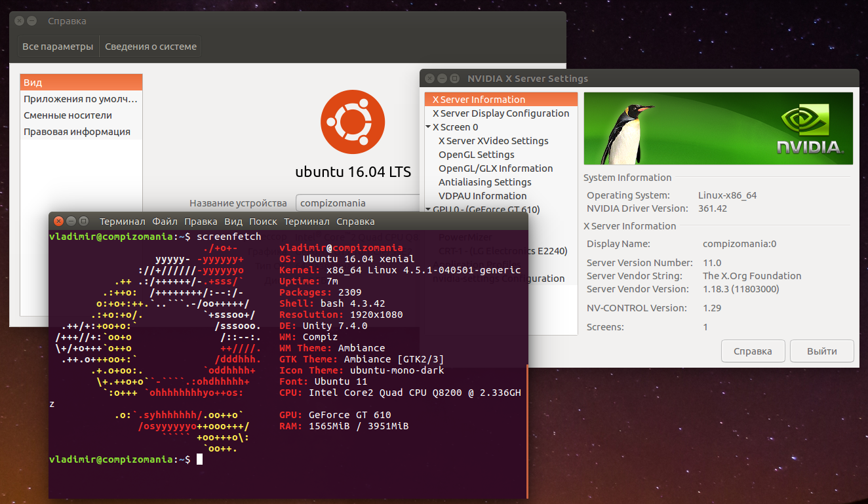Image resolution: width=868 pixels, height=504 pixels.
Task: Click the 'RAM: 1565MiB / 3951MiB' terminal line
Action: click(x=344, y=426)
